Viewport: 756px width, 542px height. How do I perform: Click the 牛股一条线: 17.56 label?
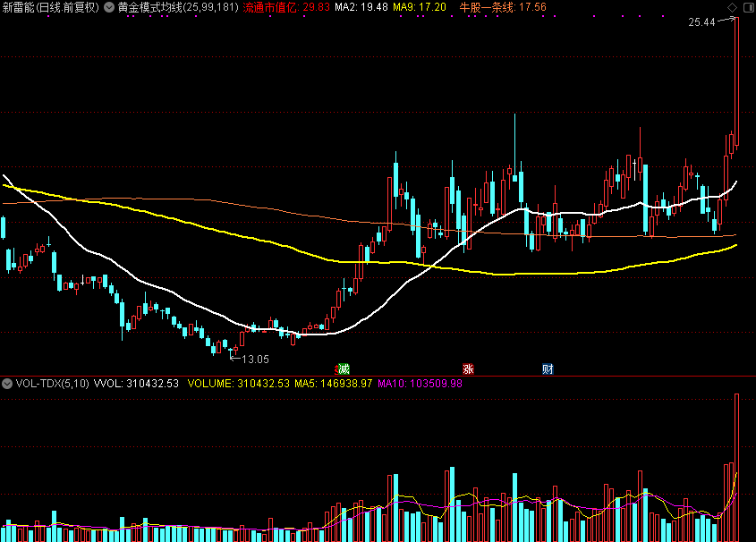click(503, 7)
